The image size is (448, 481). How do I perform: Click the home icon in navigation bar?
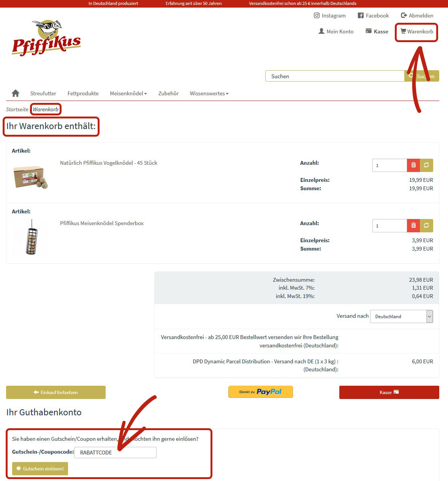click(16, 93)
